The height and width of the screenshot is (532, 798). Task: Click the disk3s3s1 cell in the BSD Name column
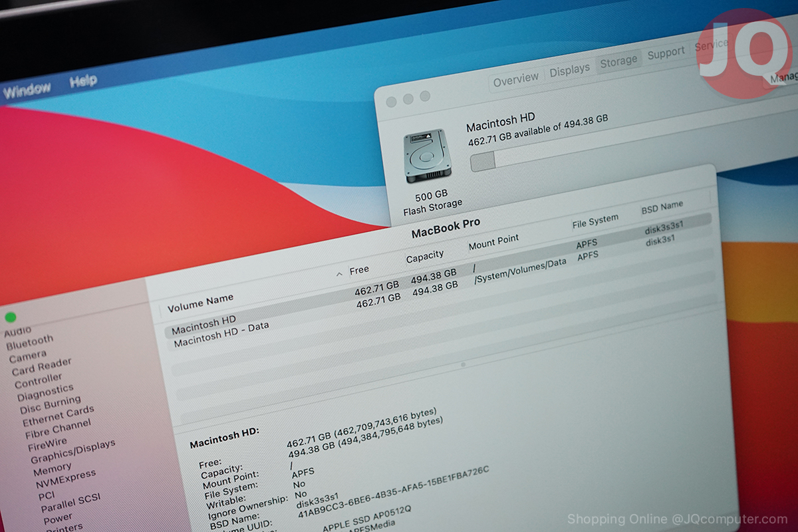664,228
